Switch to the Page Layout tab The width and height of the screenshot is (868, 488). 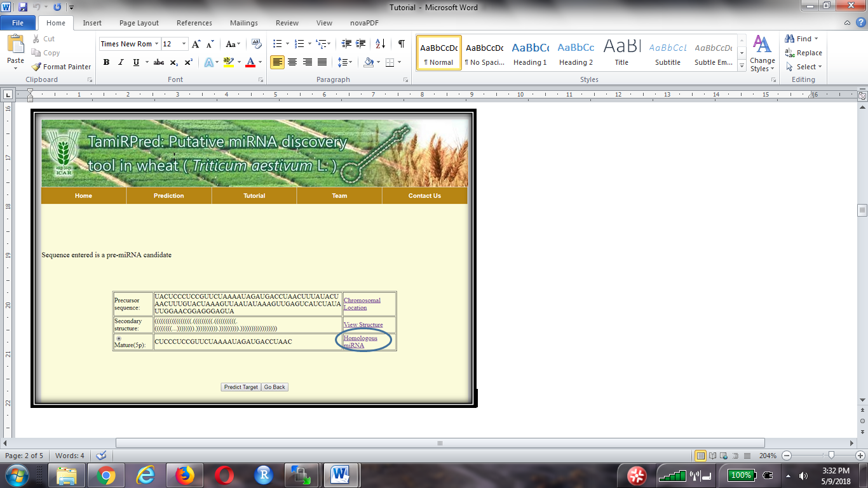click(x=139, y=23)
